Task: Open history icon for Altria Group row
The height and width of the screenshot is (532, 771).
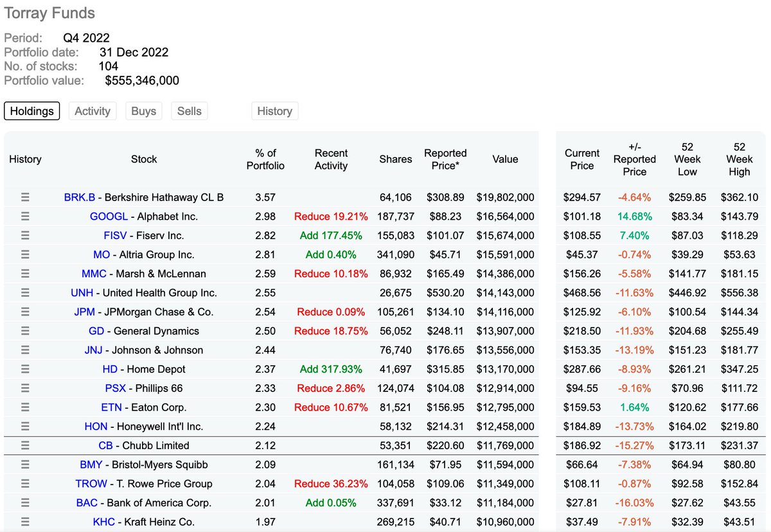Action: click(x=25, y=254)
